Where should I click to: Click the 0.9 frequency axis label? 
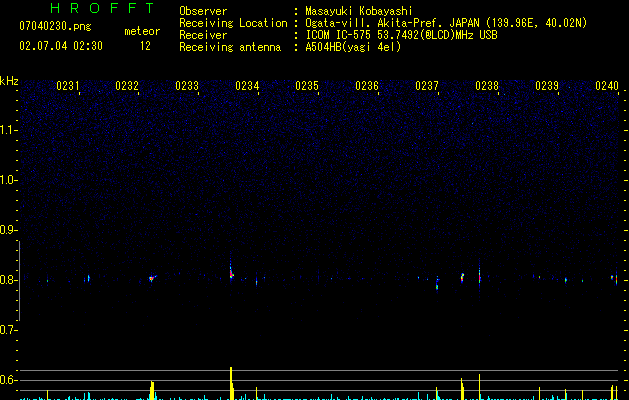[8, 230]
